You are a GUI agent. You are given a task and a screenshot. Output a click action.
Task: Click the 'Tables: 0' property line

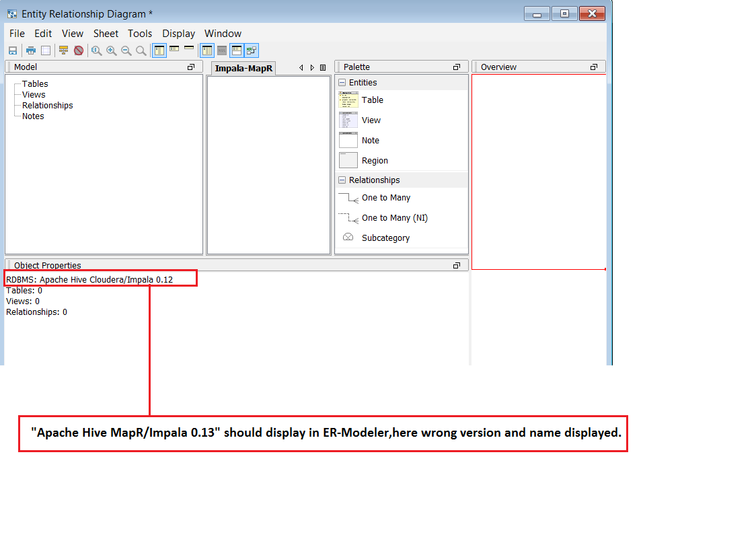point(24,291)
